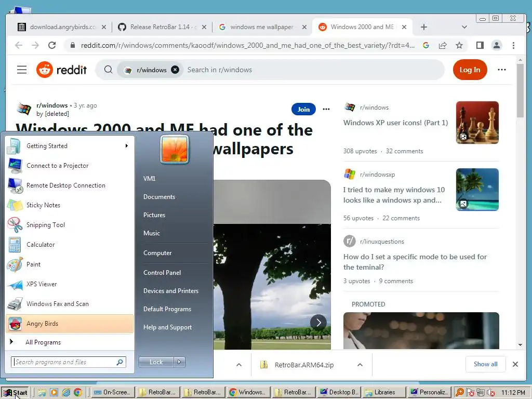Image resolution: width=532 pixels, height=399 pixels.
Task: Click the user account flower picture
Action: tap(175, 149)
